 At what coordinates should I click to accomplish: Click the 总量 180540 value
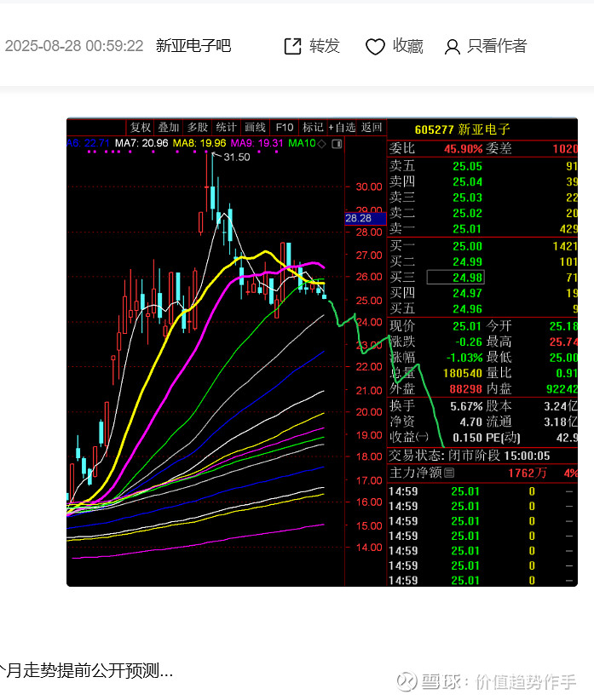pos(463,373)
